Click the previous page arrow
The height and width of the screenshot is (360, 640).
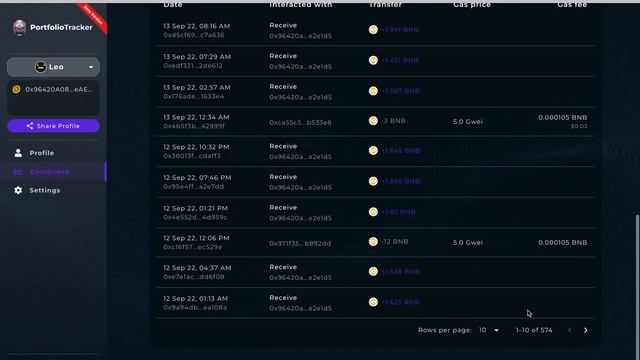pyautogui.click(x=569, y=330)
